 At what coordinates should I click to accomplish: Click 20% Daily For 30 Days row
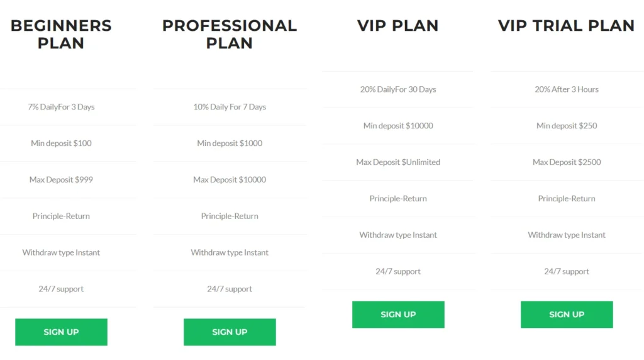398,89
